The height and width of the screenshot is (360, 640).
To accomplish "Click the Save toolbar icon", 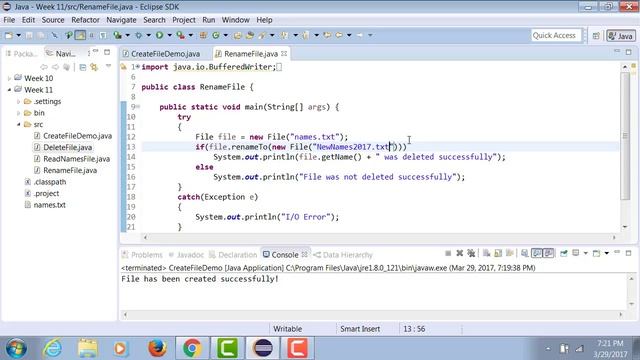I will click(29, 36).
